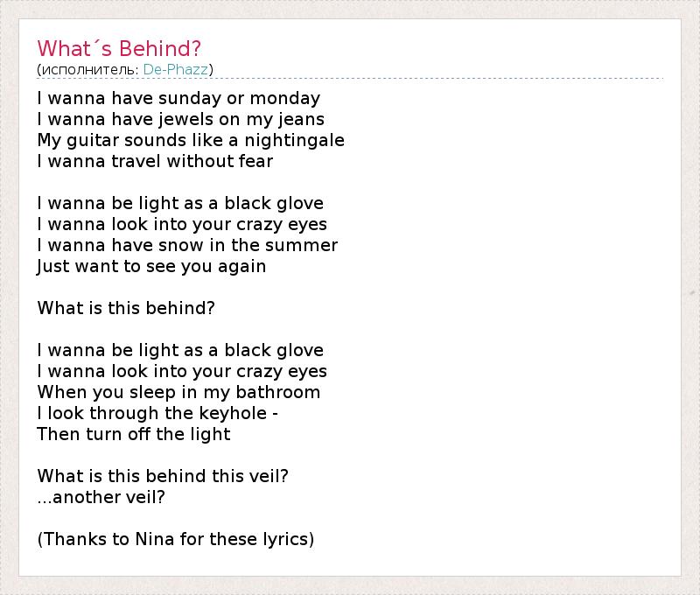Select the "jewels on my jeans" lyric line
The width and height of the screenshot is (700, 595).
tap(180, 119)
